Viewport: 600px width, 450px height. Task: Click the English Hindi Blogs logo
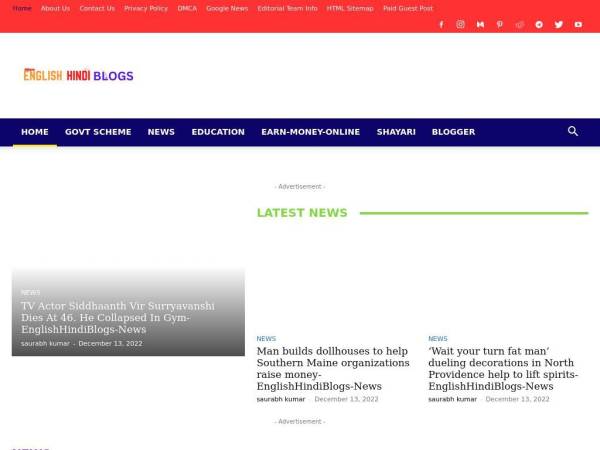coord(78,75)
